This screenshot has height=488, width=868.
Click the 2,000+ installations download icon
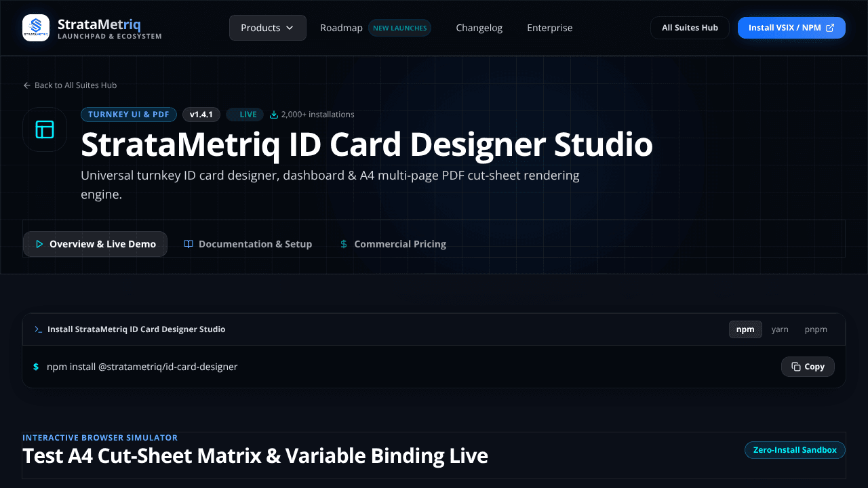coord(274,115)
